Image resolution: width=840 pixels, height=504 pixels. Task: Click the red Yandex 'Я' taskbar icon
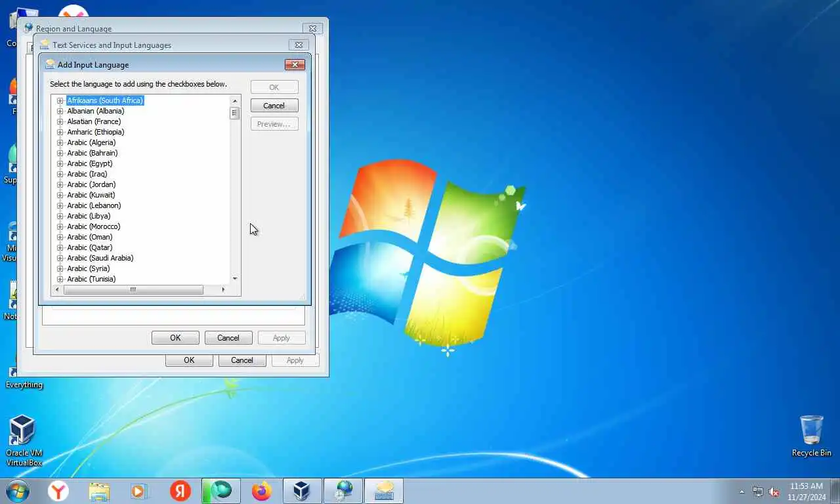point(180,490)
